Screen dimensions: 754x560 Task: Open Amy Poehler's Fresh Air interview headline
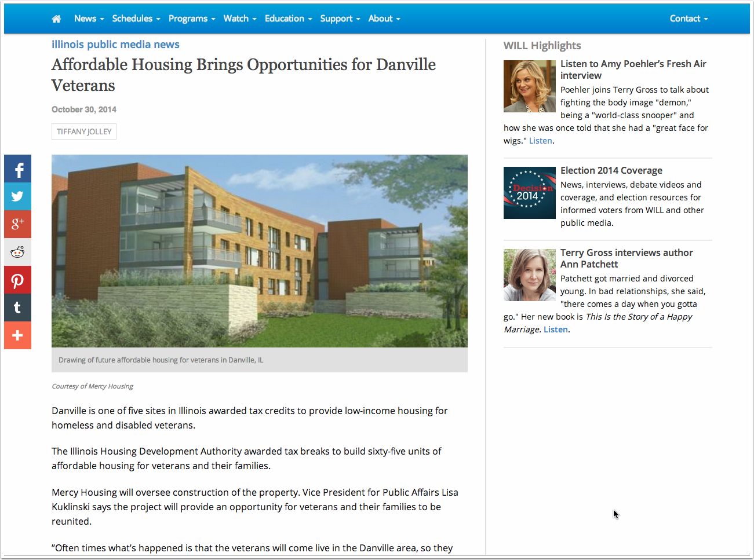[633, 69]
